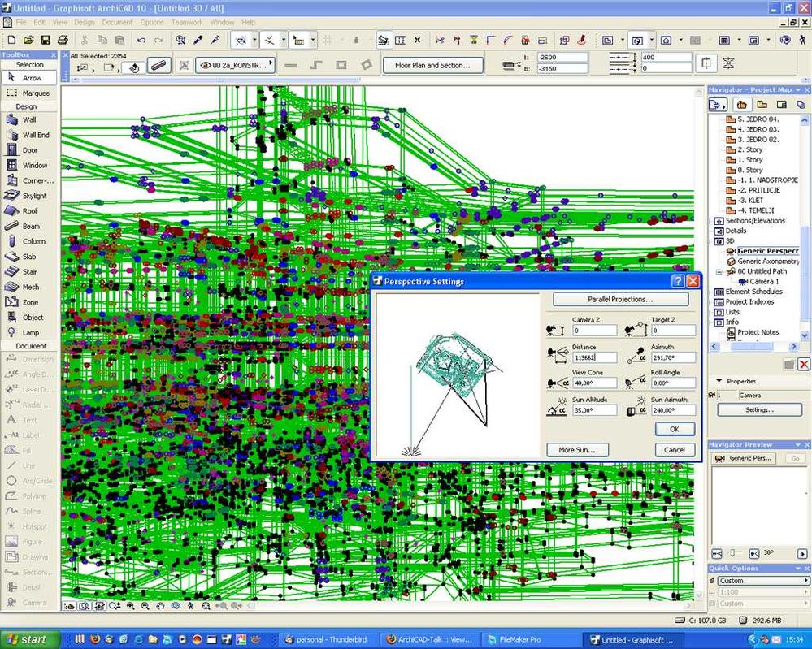This screenshot has width=812, height=649.
Task: Click the zoom in icon below viewport
Action: (x=131, y=605)
